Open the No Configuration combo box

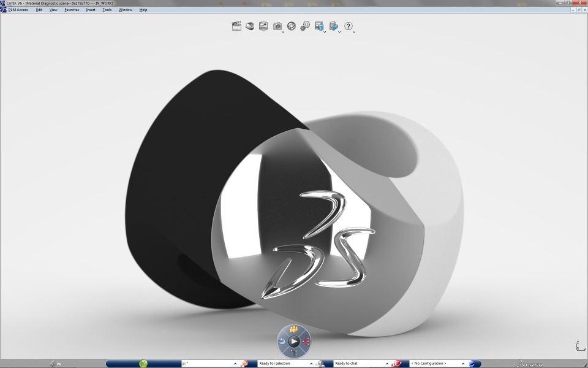coord(435,364)
